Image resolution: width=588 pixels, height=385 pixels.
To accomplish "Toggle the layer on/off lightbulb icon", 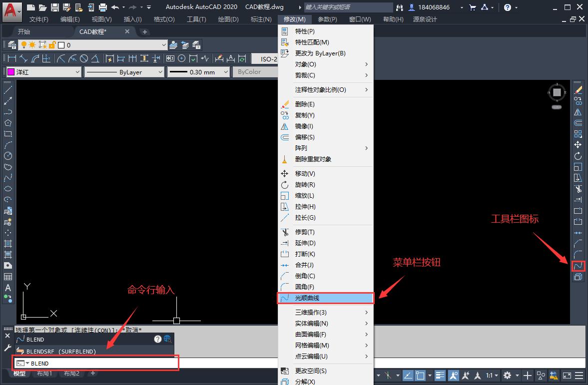I will [24, 45].
